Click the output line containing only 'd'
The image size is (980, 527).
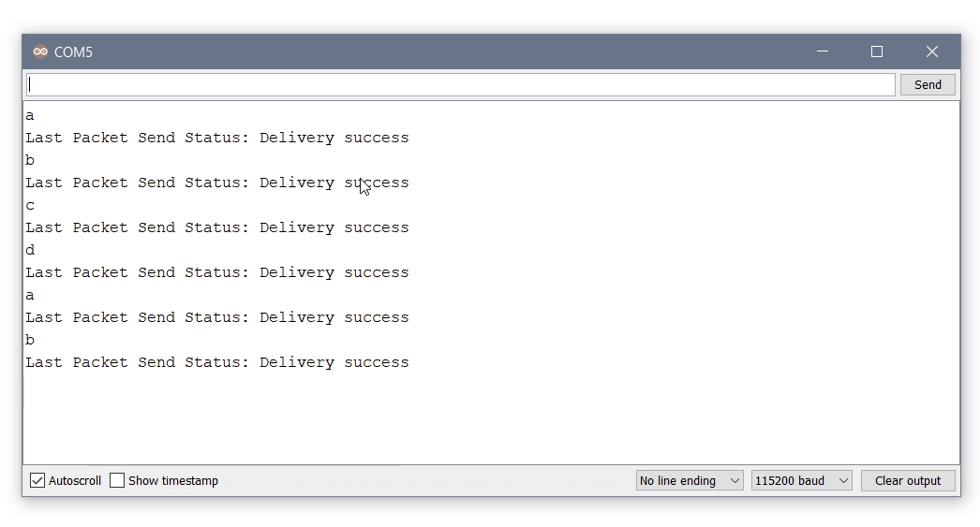pyautogui.click(x=30, y=250)
